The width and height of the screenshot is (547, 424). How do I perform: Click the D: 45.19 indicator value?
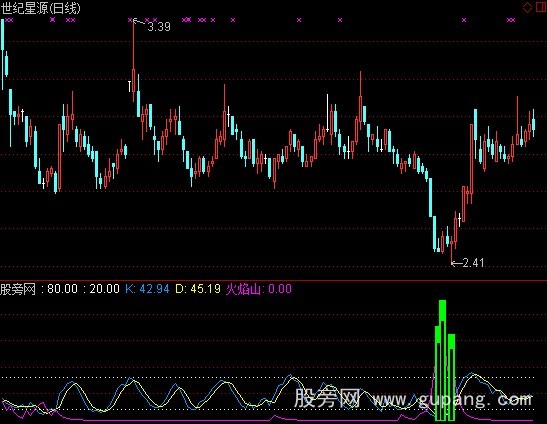[198, 289]
